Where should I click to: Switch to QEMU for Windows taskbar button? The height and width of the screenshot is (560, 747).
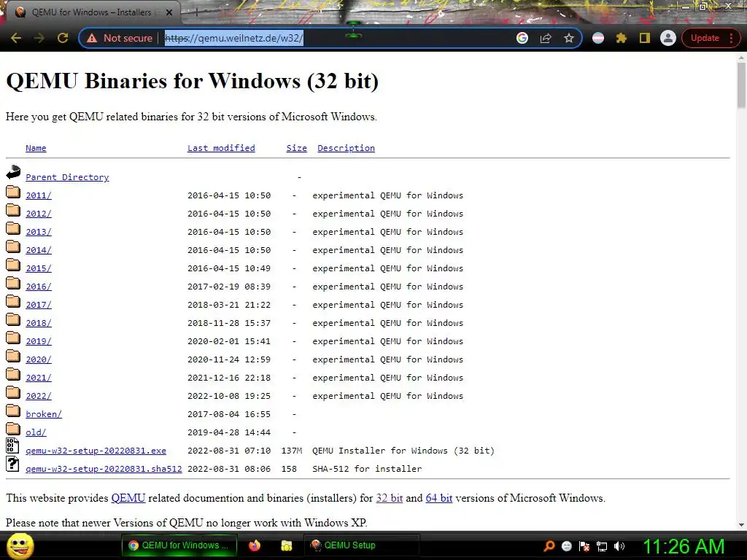(181, 545)
